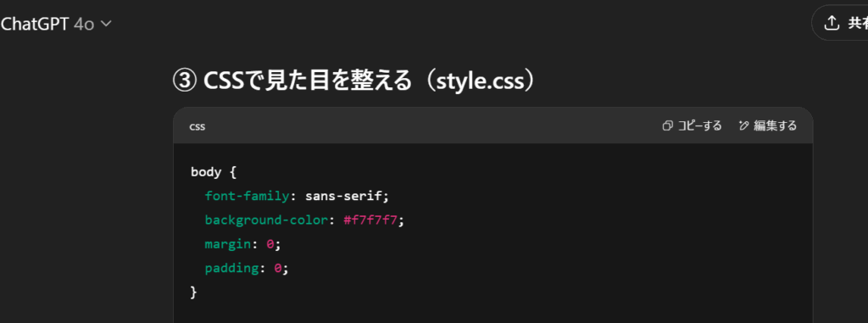Screen dimensions: 868x323
Task: Click the コピーする text button
Action: (x=699, y=125)
